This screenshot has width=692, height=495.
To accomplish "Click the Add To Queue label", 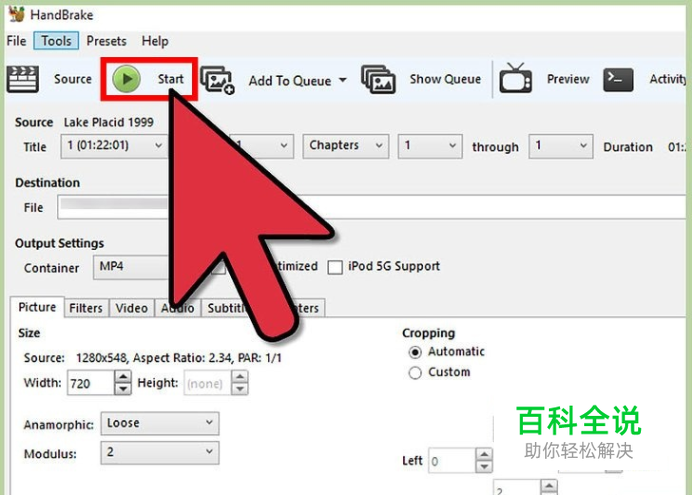I will (x=290, y=81).
